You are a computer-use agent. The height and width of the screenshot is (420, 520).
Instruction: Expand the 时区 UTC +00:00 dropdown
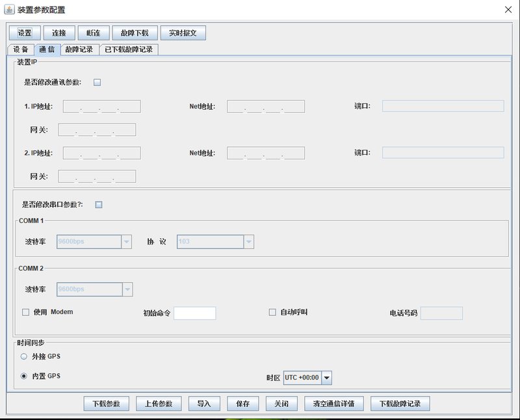pos(307,378)
